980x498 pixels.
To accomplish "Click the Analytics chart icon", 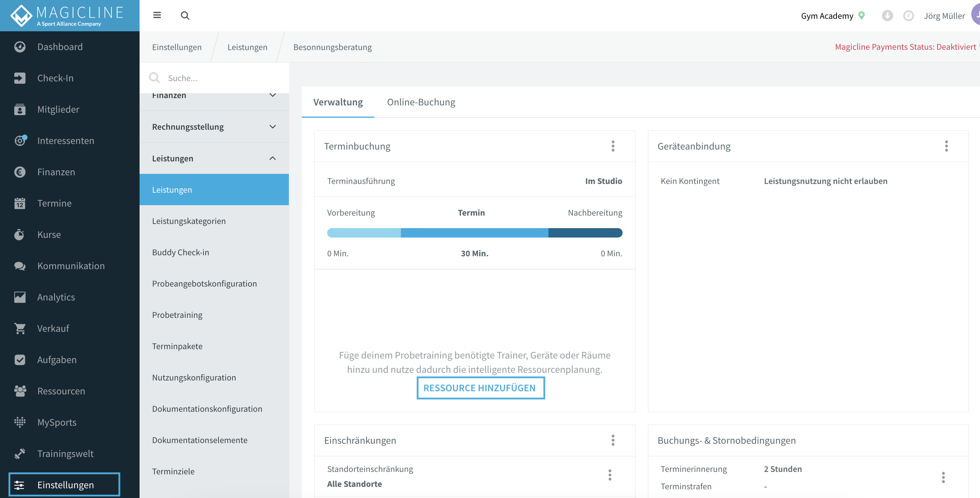I will [20, 297].
